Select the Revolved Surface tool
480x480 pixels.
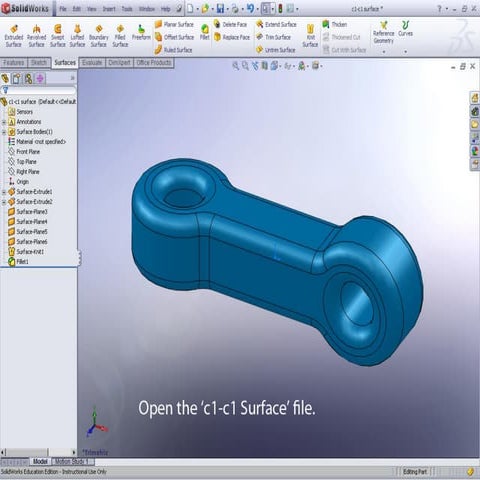click(36, 36)
